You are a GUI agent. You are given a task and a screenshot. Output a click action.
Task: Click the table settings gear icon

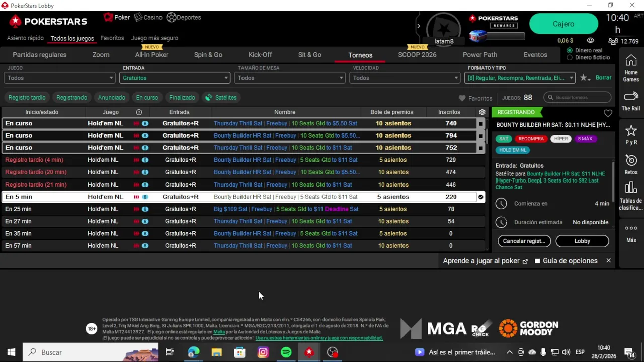tap(482, 112)
